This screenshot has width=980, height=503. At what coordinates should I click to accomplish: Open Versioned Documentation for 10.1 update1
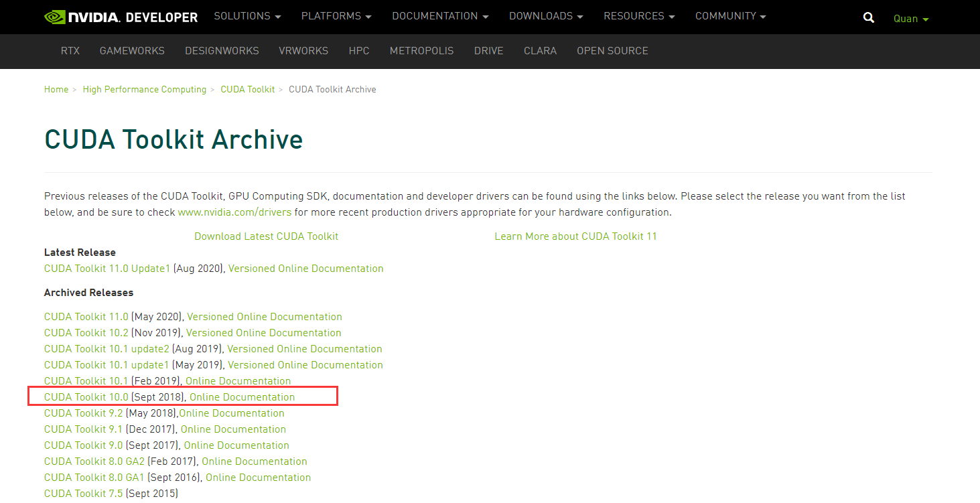coord(305,365)
